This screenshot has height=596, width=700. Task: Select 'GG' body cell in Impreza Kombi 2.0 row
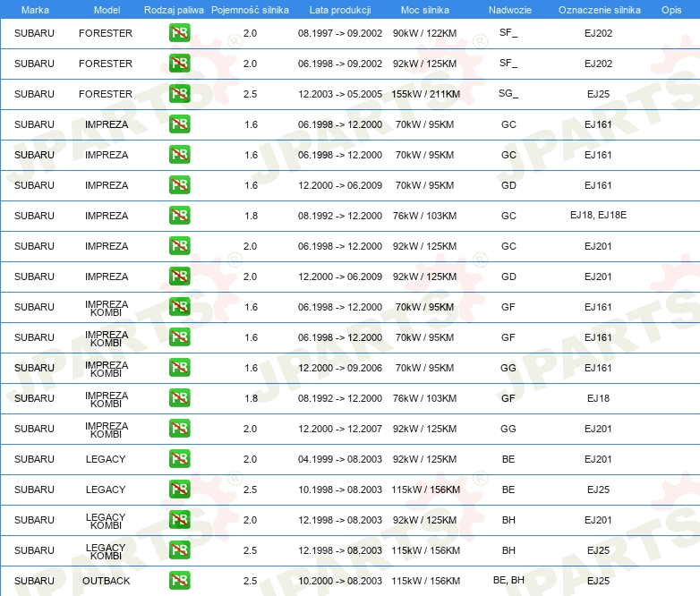click(x=508, y=429)
